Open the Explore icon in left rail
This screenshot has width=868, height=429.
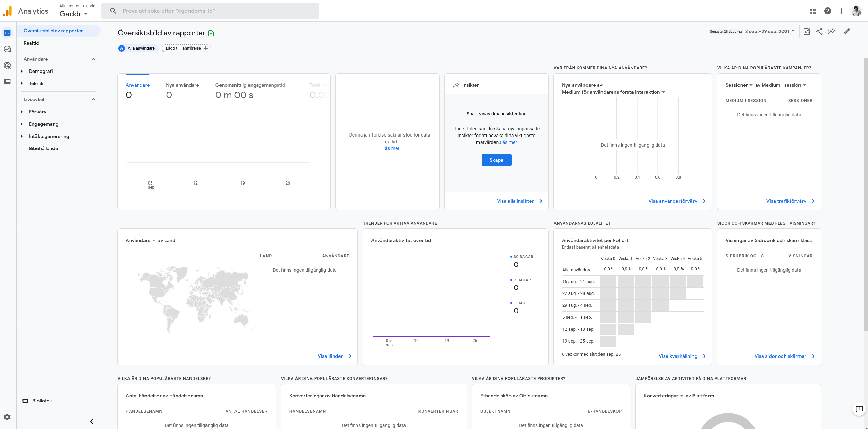point(7,49)
